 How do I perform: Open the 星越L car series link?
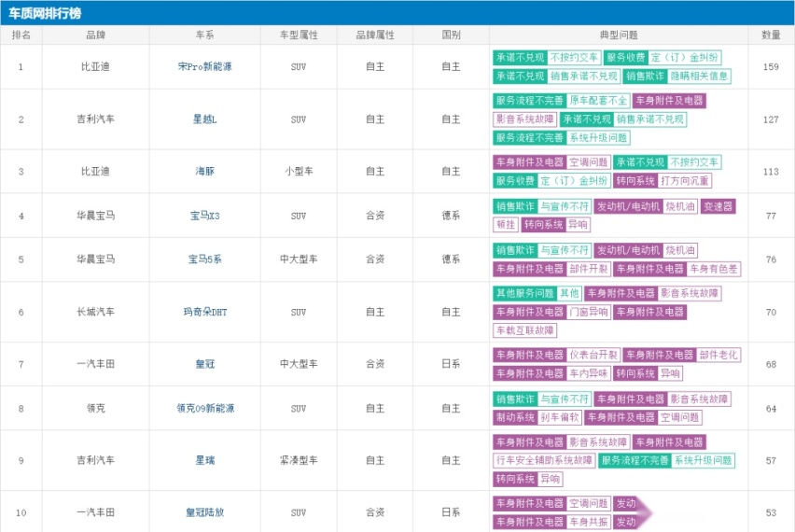point(205,119)
